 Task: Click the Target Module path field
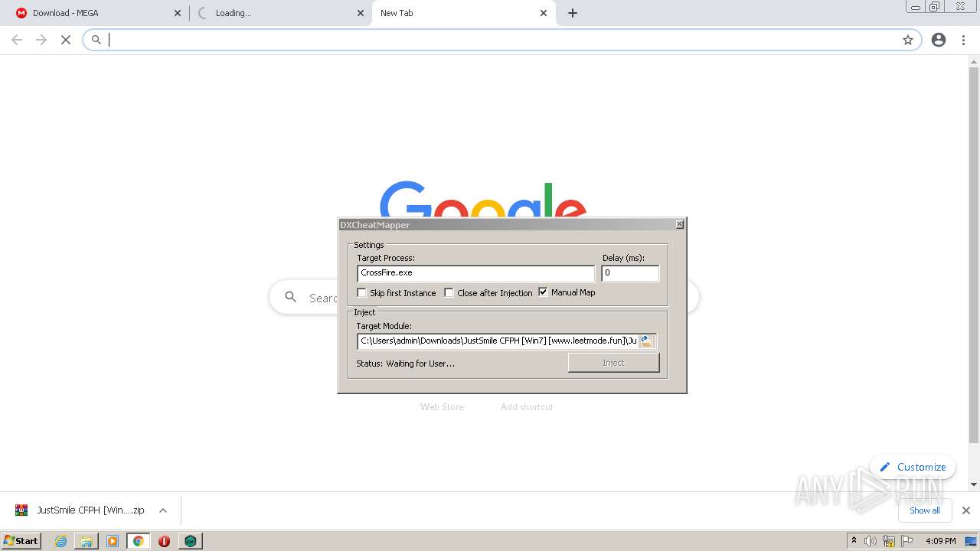coord(498,341)
